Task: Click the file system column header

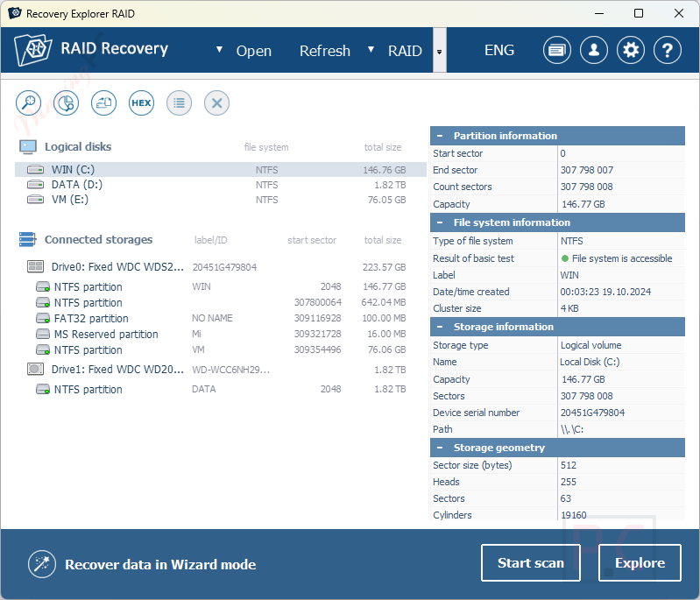Action: point(266,147)
